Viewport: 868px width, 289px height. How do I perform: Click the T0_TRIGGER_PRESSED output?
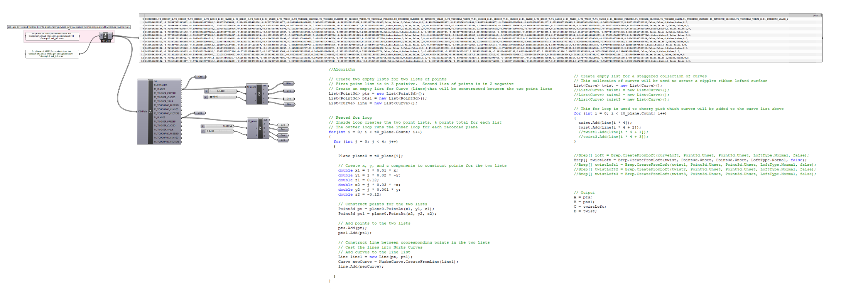tap(165, 93)
